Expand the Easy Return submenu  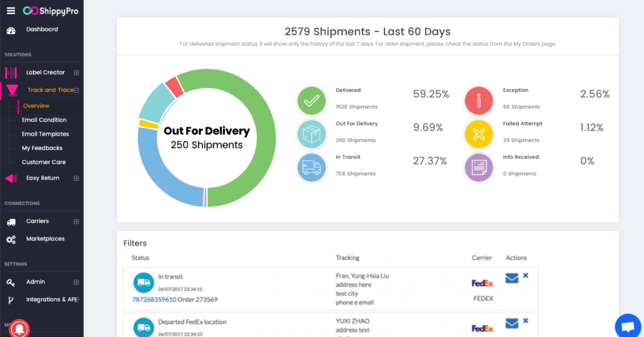tap(76, 178)
